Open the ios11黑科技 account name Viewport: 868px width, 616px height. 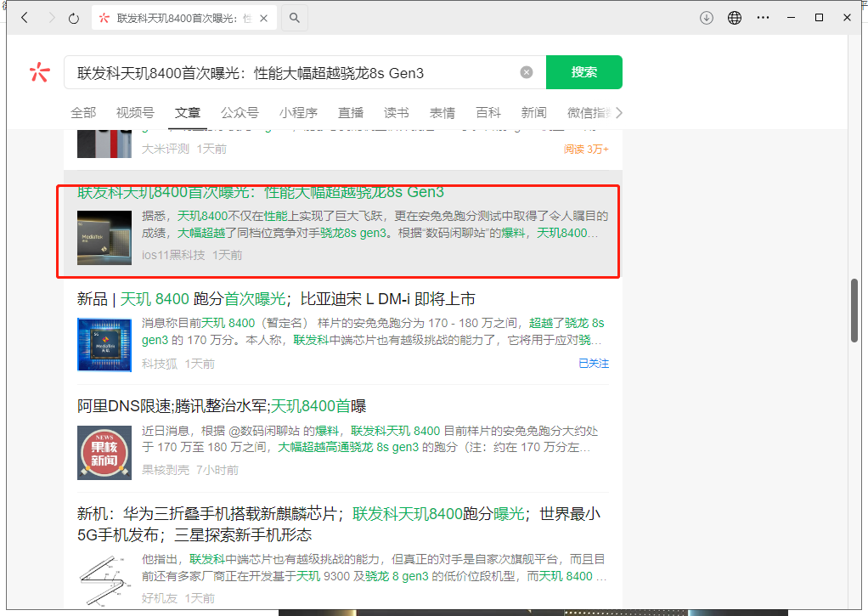(x=173, y=256)
